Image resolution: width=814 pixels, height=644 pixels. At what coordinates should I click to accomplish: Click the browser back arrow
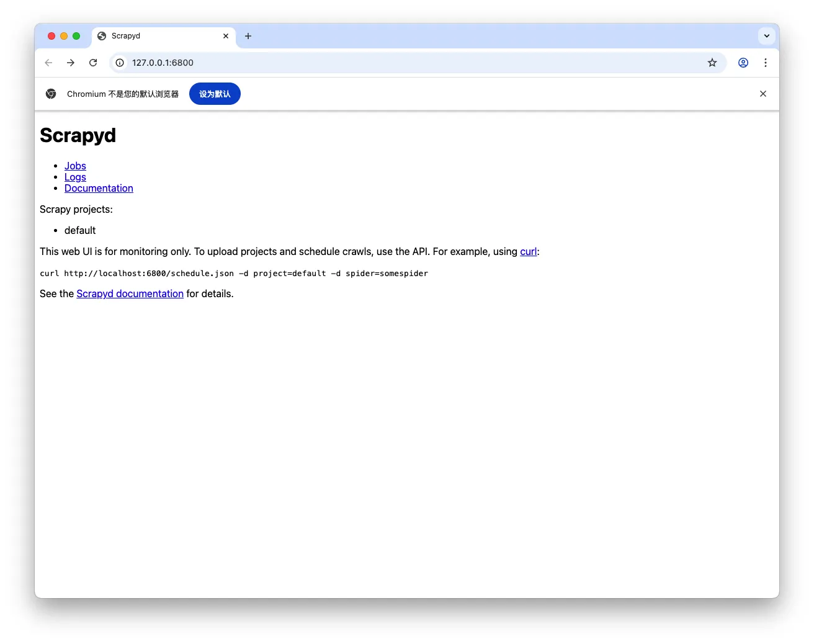coord(48,63)
